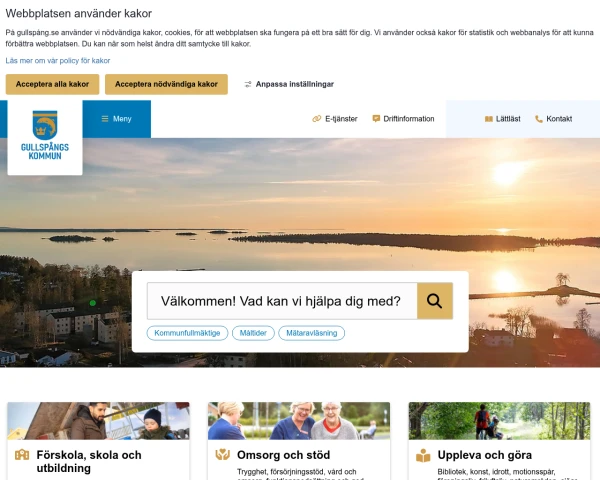Focus the Välkommen search input field

coord(282,301)
